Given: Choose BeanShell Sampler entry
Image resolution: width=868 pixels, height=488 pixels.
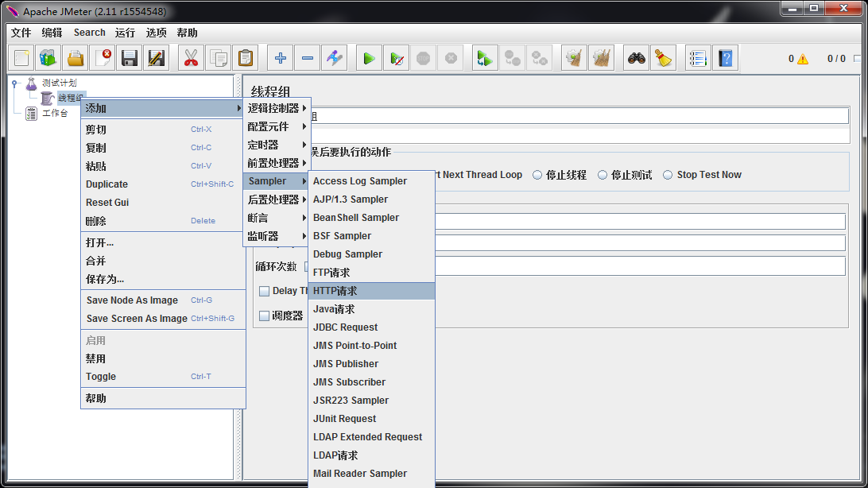Looking at the screenshot, I should [371, 218].
